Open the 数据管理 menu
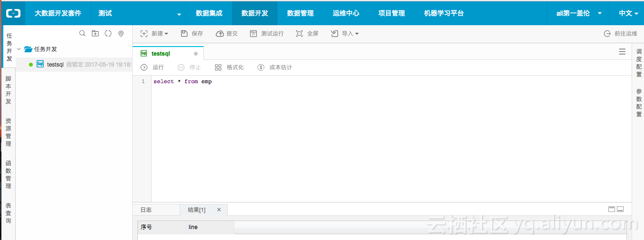Screen dimensions: 644x240 [x=300, y=13]
